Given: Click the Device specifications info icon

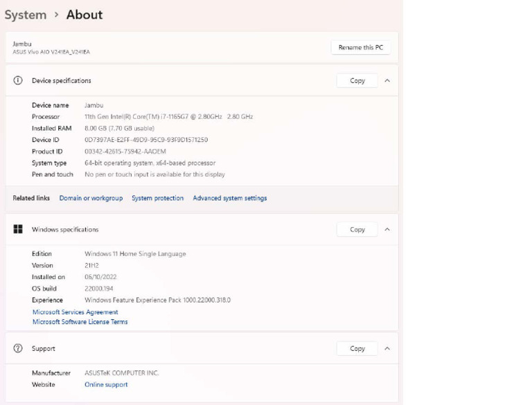Looking at the screenshot, I should [17, 80].
